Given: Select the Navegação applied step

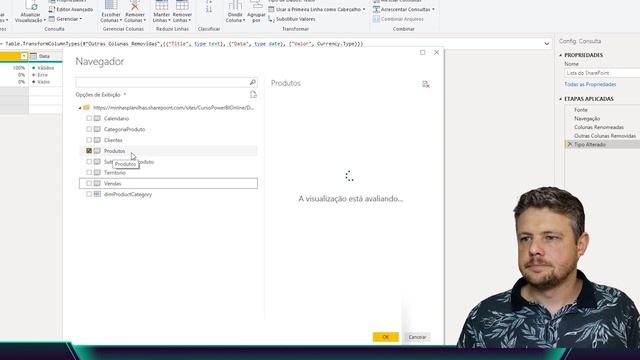Looking at the screenshot, I should click(587, 118).
